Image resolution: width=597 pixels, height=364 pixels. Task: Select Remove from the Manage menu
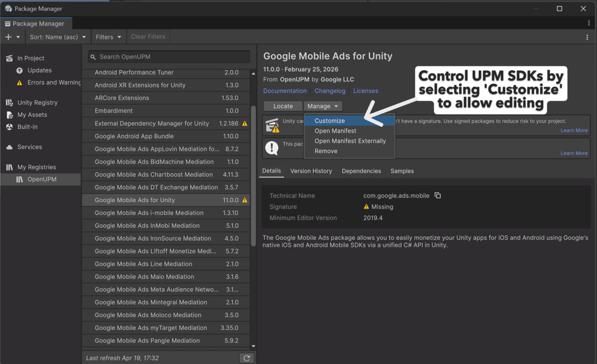tap(349, 151)
